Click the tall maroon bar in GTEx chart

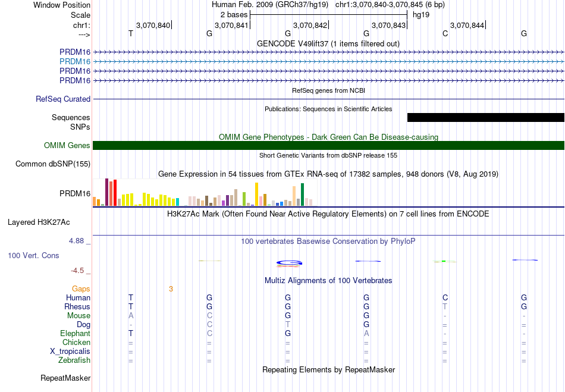pos(106,192)
